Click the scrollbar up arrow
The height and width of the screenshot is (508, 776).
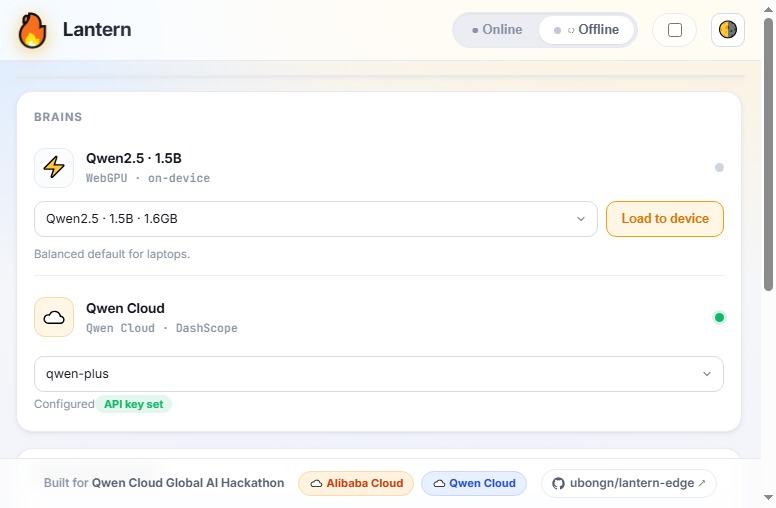[x=768, y=9]
